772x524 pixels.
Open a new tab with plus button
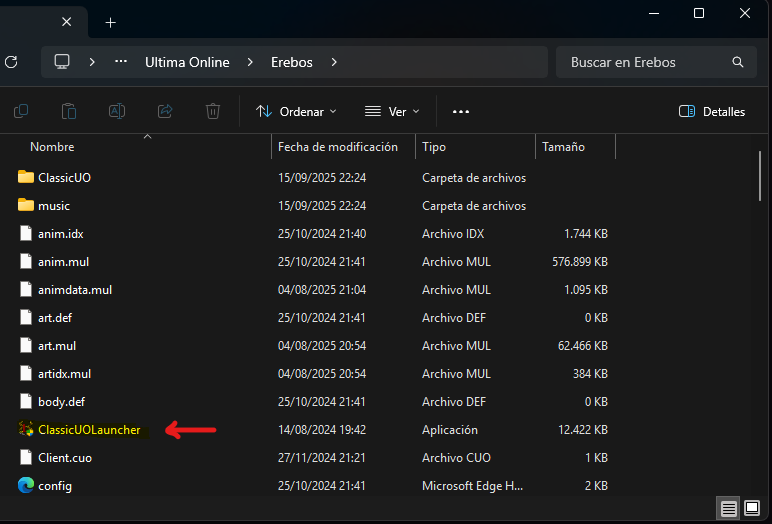(x=110, y=22)
